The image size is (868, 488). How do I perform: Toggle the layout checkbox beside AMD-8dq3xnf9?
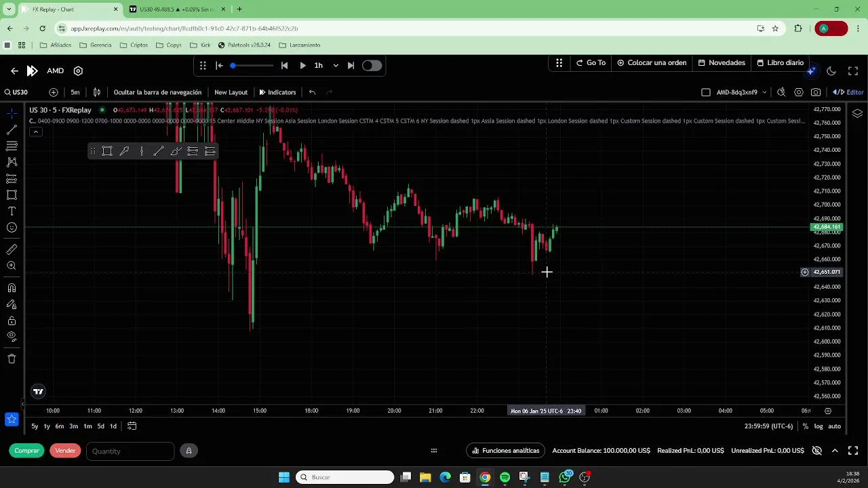pos(706,92)
